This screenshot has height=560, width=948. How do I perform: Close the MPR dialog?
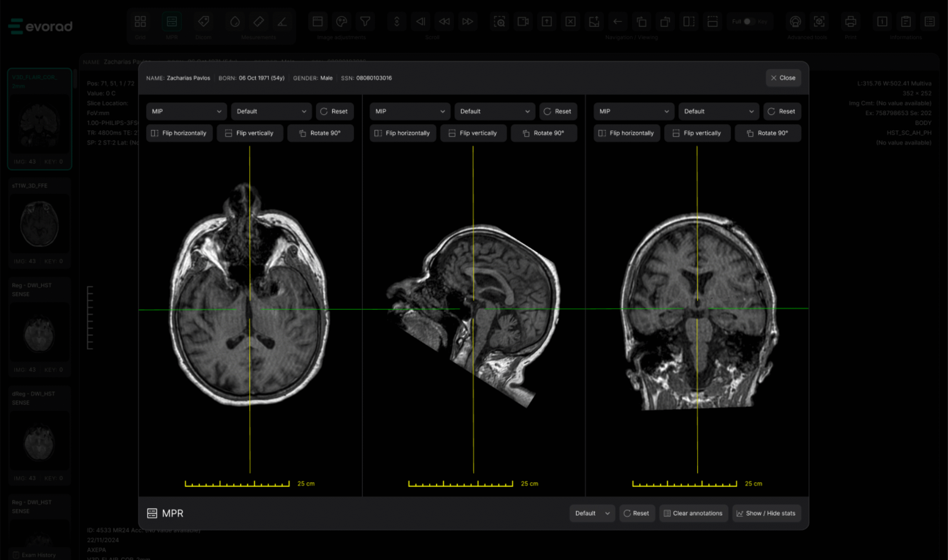coord(783,78)
